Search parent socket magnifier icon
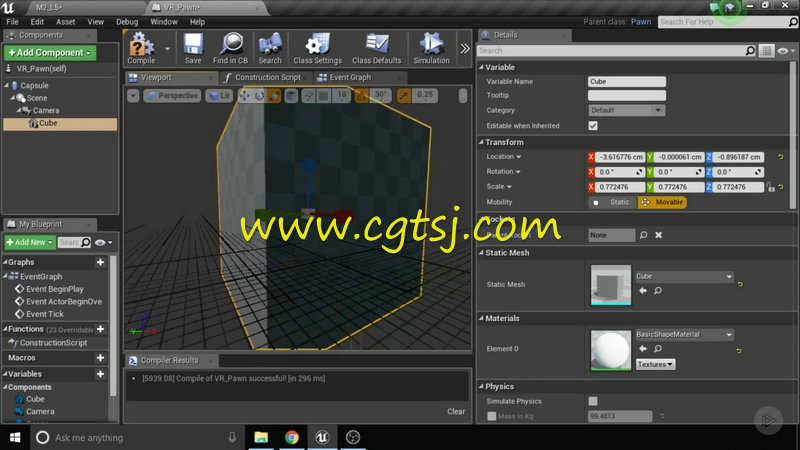This screenshot has height=450, width=800. click(x=643, y=235)
